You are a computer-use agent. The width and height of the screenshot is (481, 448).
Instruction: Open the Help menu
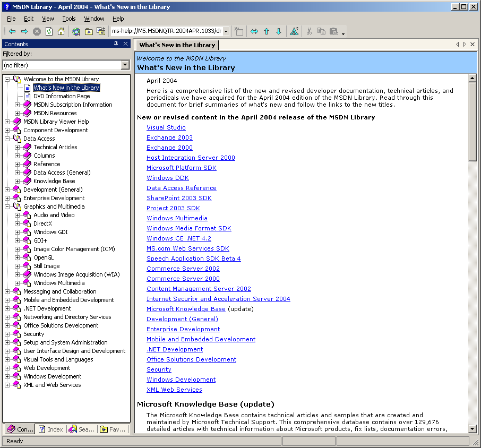pyautogui.click(x=118, y=19)
